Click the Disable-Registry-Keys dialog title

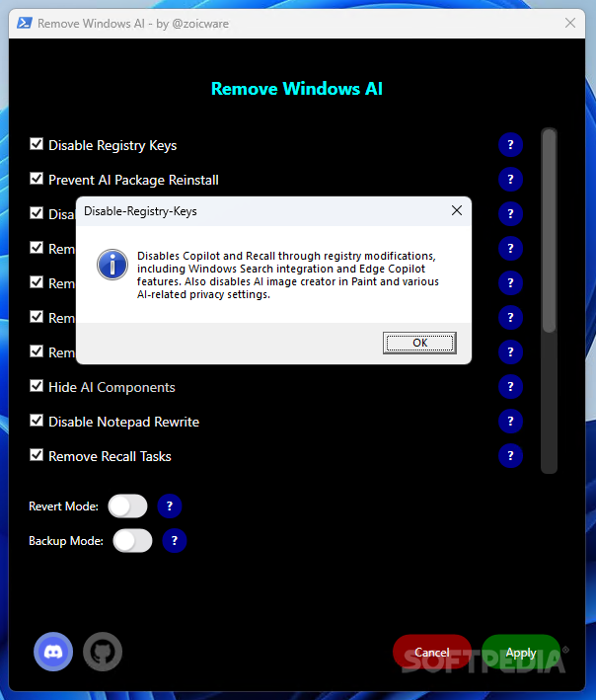140,211
